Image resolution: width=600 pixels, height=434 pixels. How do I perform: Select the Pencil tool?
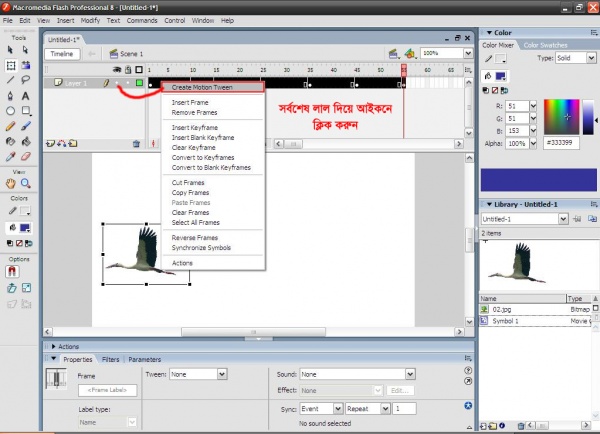click(x=10, y=126)
